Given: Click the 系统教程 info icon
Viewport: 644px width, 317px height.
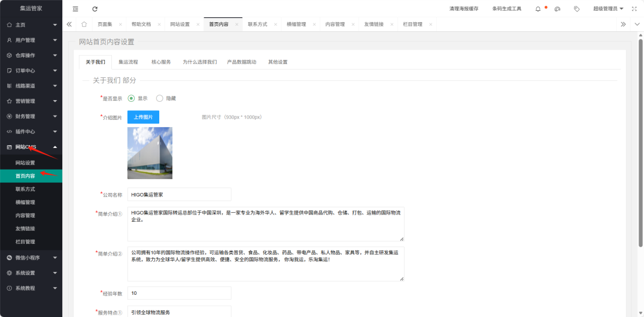Looking at the screenshot, I should 10,288.
